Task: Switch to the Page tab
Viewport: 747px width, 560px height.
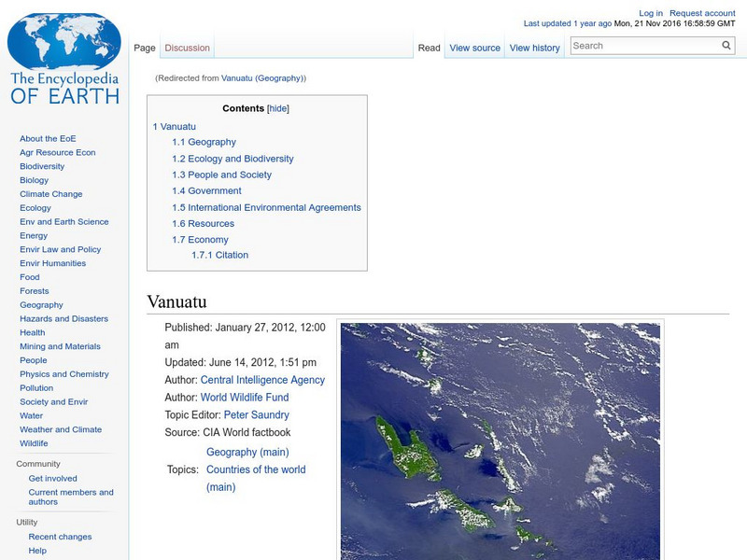Action: pyautogui.click(x=145, y=48)
